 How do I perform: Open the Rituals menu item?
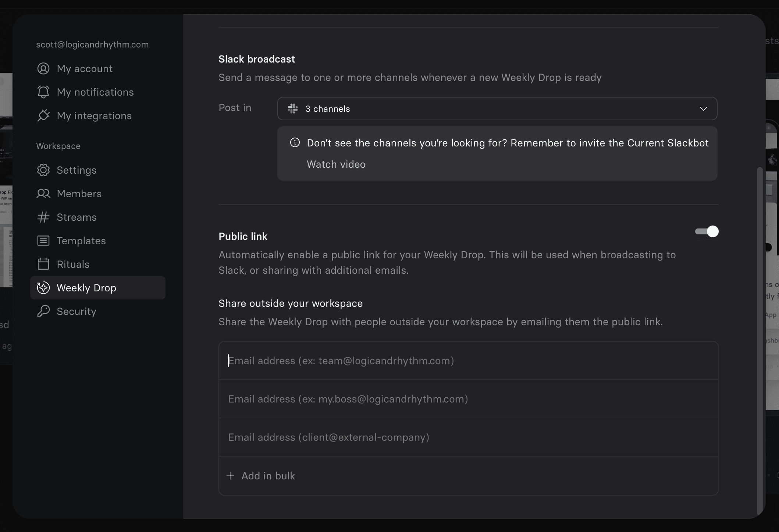click(x=73, y=264)
